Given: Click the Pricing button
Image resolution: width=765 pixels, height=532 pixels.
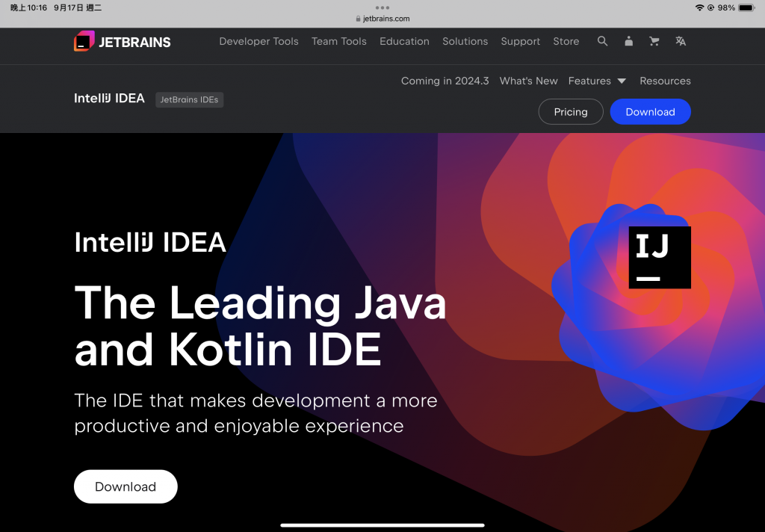Looking at the screenshot, I should click(x=571, y=112).
